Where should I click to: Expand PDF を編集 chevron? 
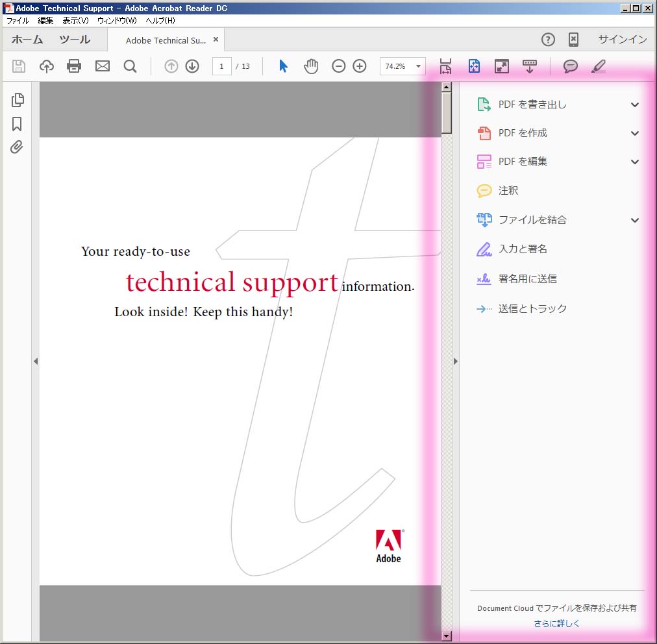coord(635,162)
